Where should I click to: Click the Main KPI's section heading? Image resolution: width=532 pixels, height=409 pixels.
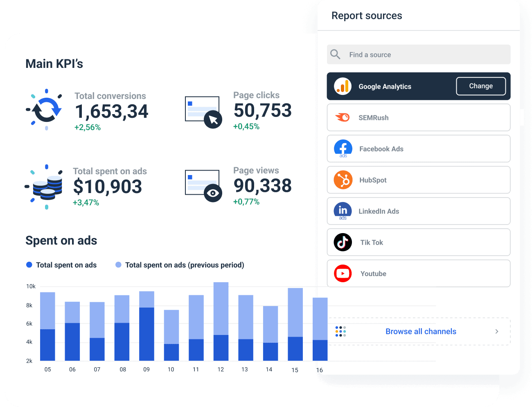pos(54,63)
